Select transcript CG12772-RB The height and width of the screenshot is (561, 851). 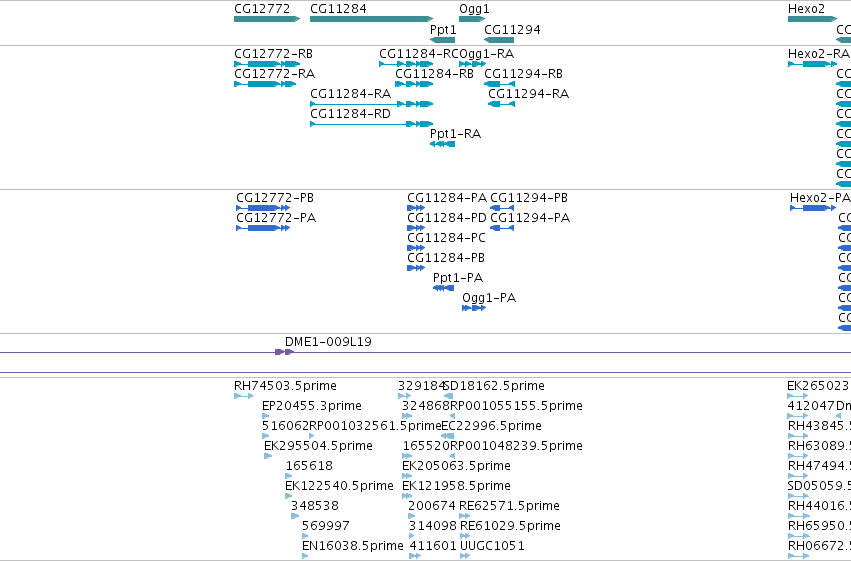[x=266, y=64]
